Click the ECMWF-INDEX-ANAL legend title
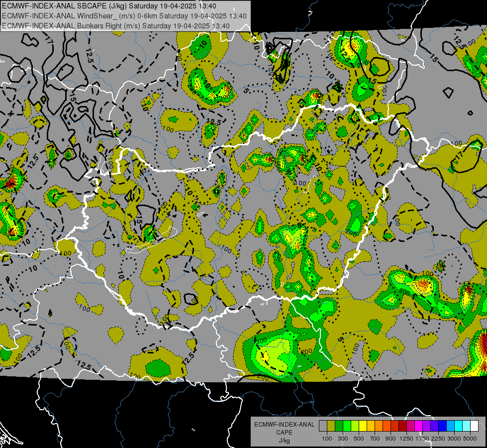Viewport: 487px width, 448px height. pos(284,425)
